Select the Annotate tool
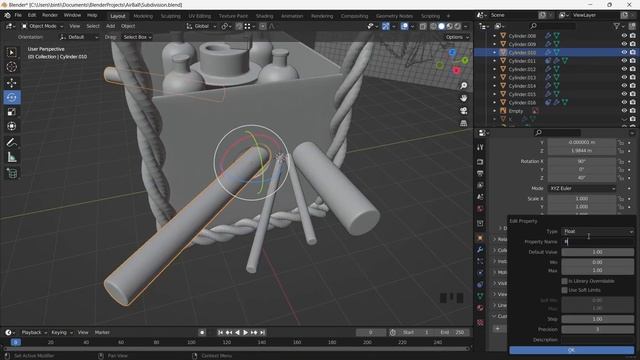Viewport: 640px width, 360px height. (11, 142)
